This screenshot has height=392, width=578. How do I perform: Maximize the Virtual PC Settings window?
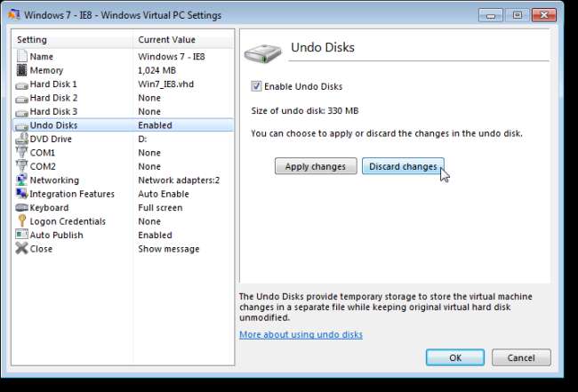(x=518, y=15)
